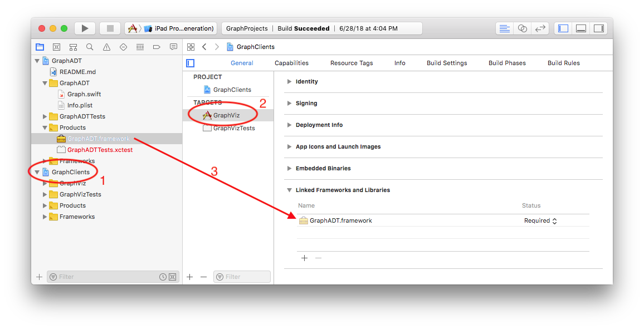Click the Run (play) button

click(85, 28)
